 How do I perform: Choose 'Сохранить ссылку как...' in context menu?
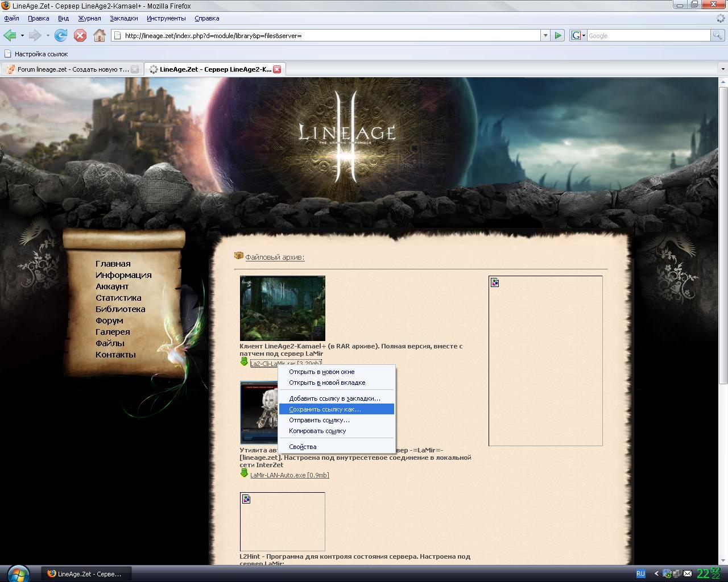pyautogui.click(x=325, y=409)
